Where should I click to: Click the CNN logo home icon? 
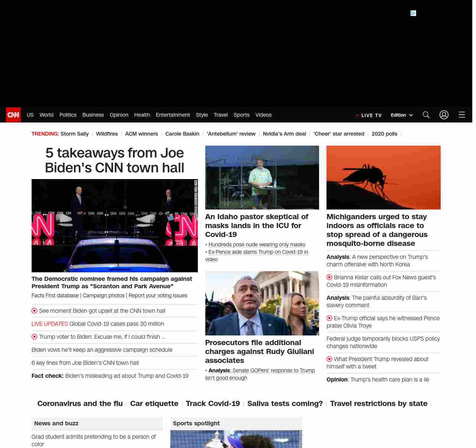(13, 115)
